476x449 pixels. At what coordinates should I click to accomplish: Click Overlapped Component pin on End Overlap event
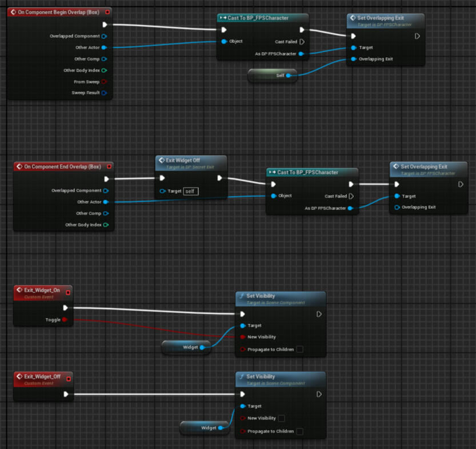tap(106, 190)
